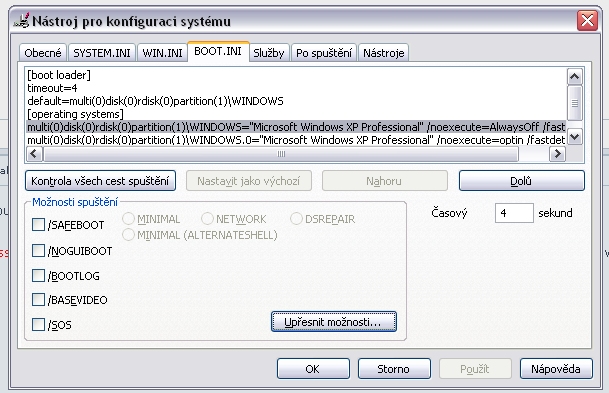Open help with Nápověda button
Image resolution: width=609 pixels, height=393 pixels.
click(x=556, y=369)
